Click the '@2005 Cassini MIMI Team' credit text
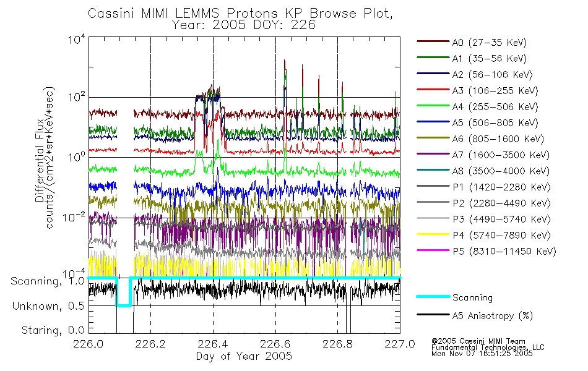This screenshot has height=371, width=588. pyautogui.click(x=478, y=341)
